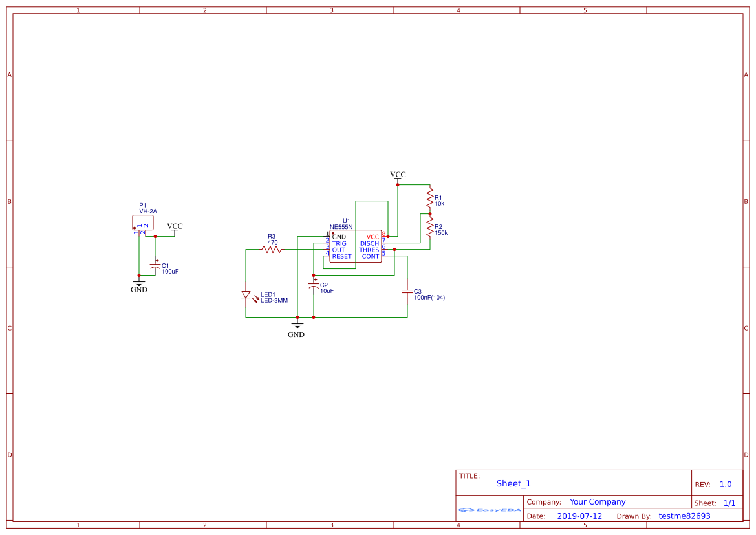
Task: Select resistor R1 10k symbol
Action: coord(430,197)
